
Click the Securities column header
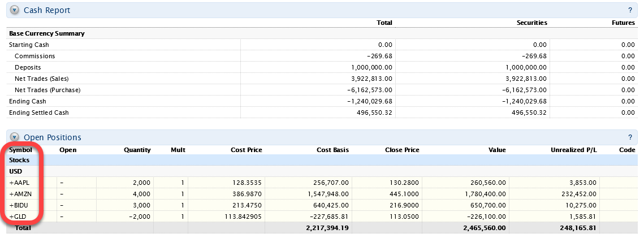click(x=531, y=23)
